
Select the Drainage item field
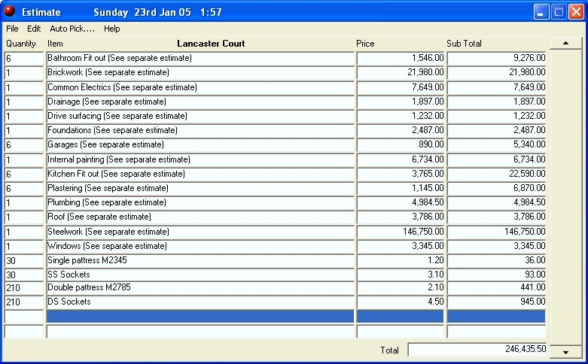tap(200, 102)
